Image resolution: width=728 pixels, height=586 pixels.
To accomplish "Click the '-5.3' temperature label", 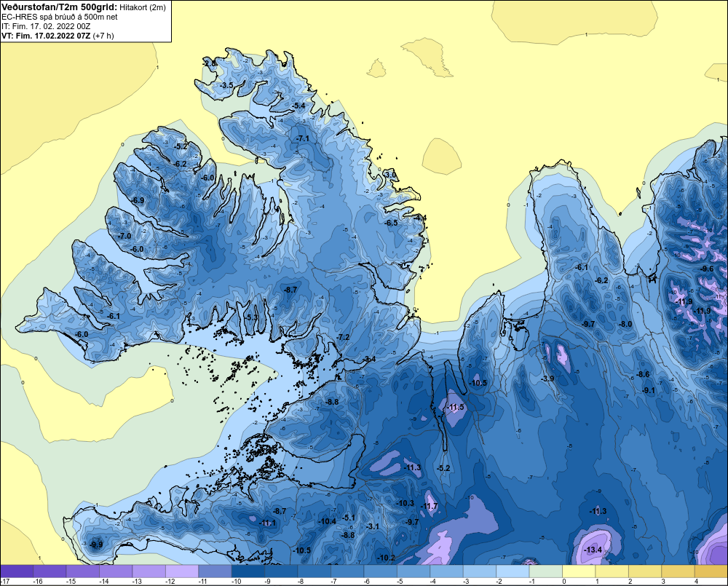I will [250, 317].
